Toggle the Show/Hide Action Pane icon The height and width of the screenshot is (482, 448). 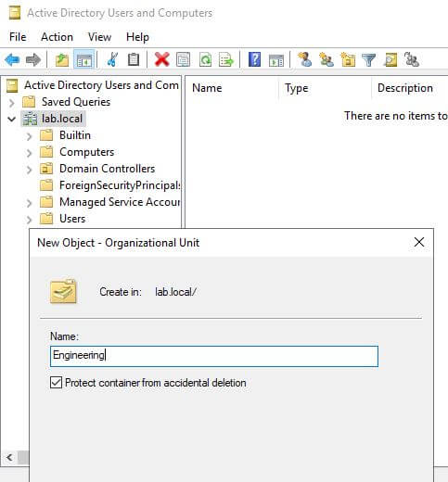click(x=276, y=60)
